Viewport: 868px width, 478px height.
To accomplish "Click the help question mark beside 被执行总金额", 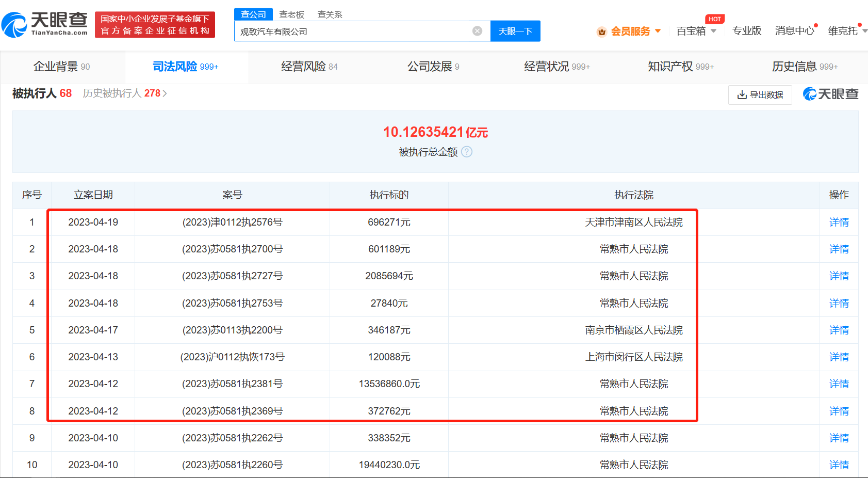I will pyautogui.click(x=467, y=152).
